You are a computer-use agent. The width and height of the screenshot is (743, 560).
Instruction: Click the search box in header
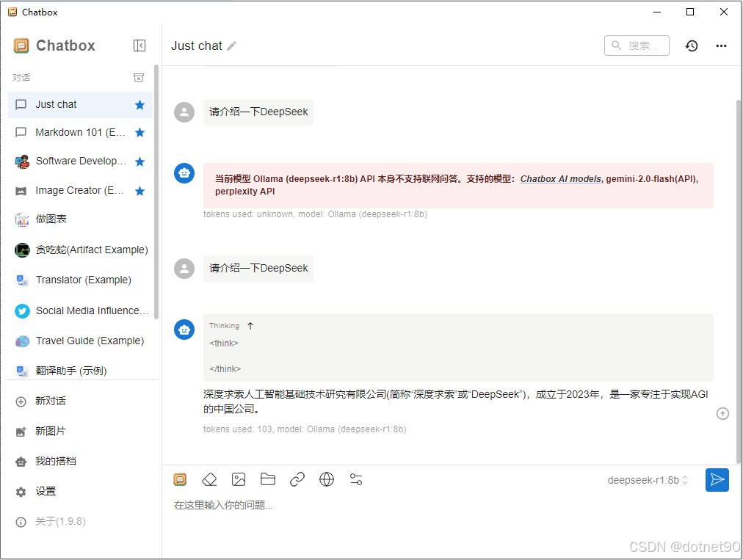[x=637, y=46]
